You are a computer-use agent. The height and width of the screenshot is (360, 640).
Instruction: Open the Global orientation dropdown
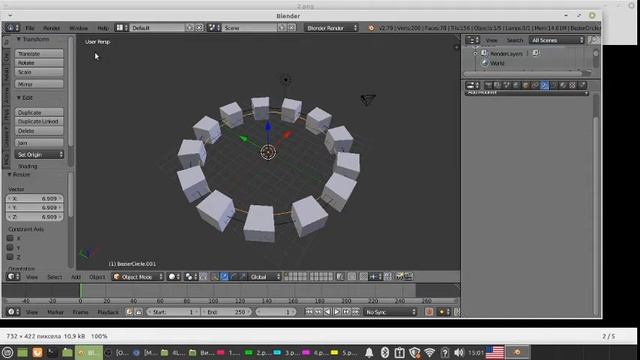265,277
